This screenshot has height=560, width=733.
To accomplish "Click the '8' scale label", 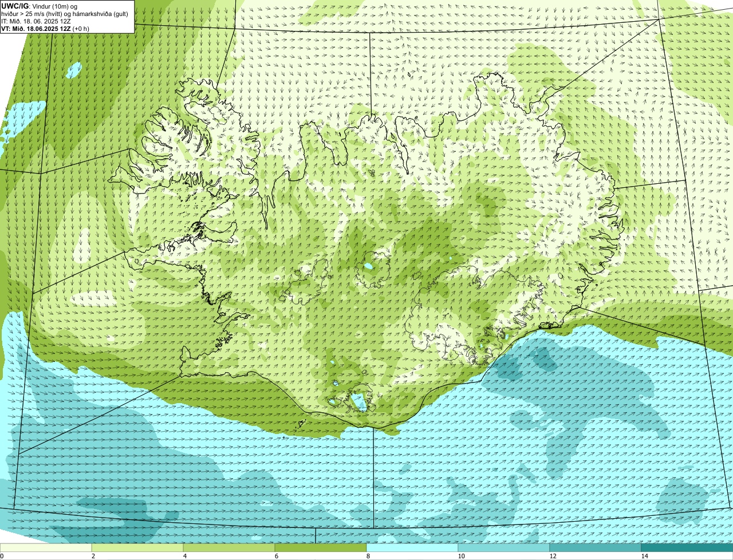I will (368, 556).
